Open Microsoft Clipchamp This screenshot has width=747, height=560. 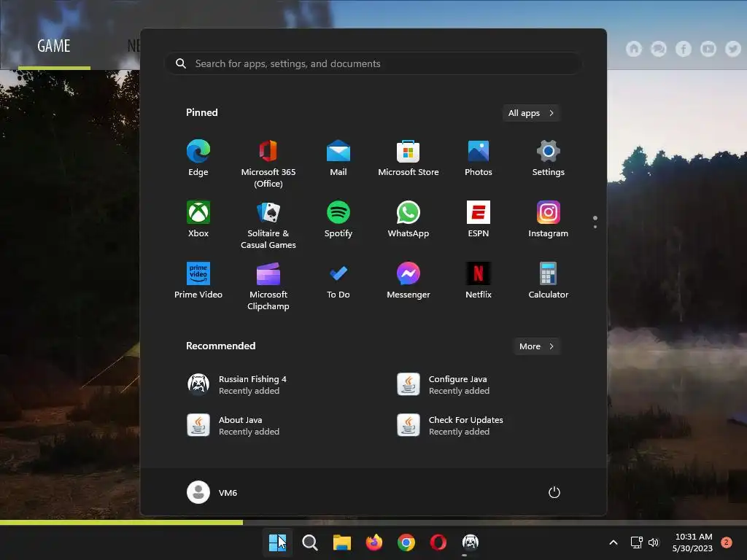click(268, 286)
